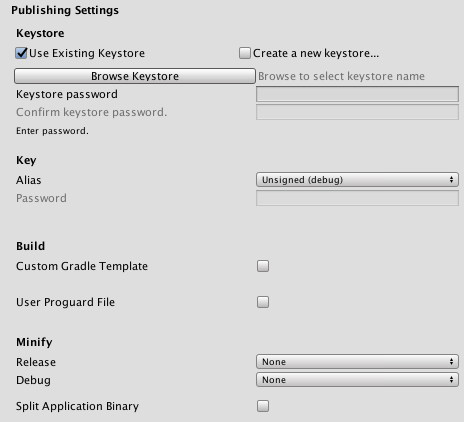Enable Custom Gradle Template checkbox

pyautogui.click(x=263, y=266)
